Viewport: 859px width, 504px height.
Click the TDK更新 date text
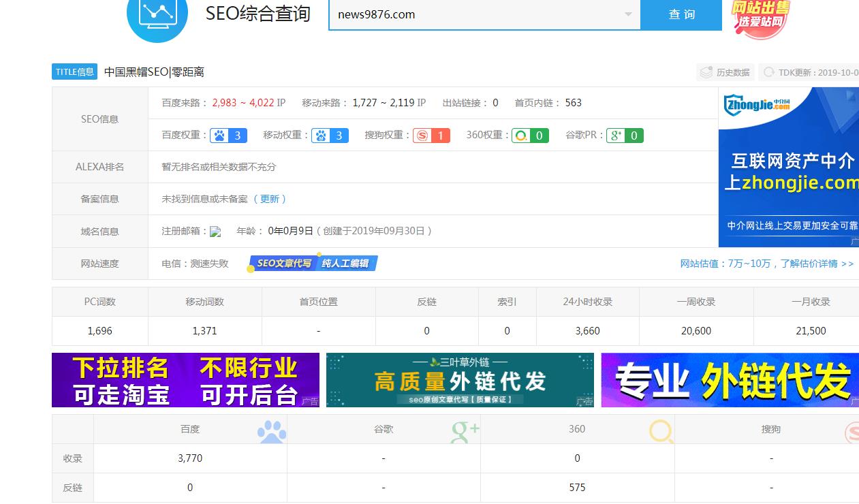click(819, 72)
